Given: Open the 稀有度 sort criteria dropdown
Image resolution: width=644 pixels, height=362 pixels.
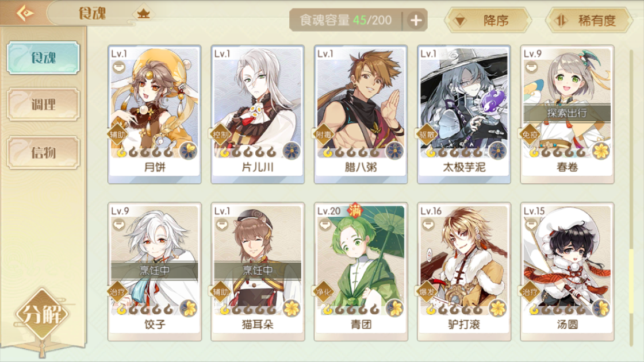Looking at the screenshot, I should (589, 20).
